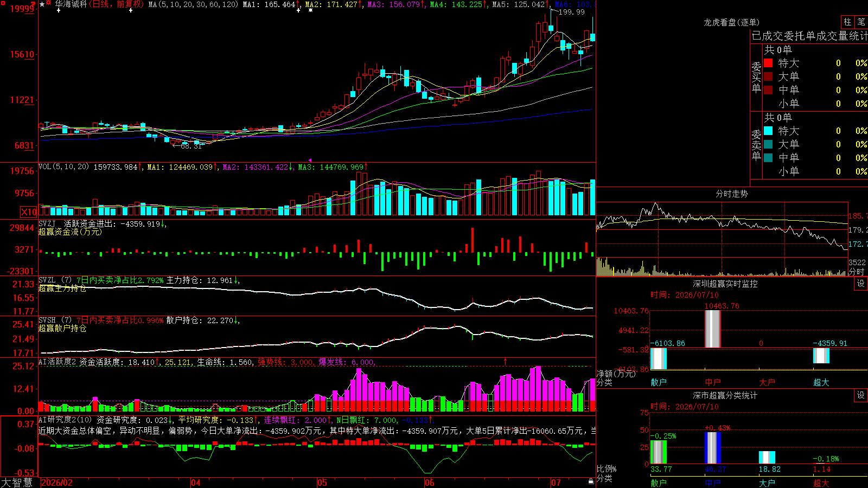Click the magenta arrow marker above the VOL panel

coord(310,160)
